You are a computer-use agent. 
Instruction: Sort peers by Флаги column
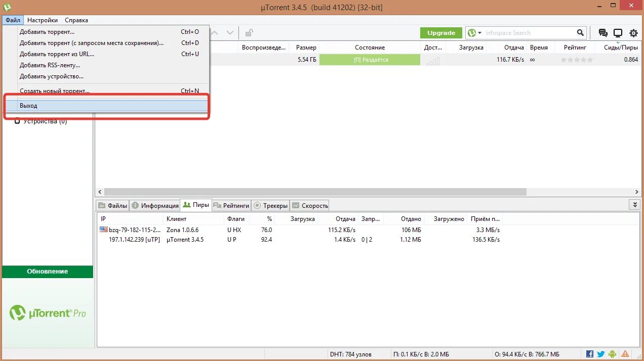(237, 219)
